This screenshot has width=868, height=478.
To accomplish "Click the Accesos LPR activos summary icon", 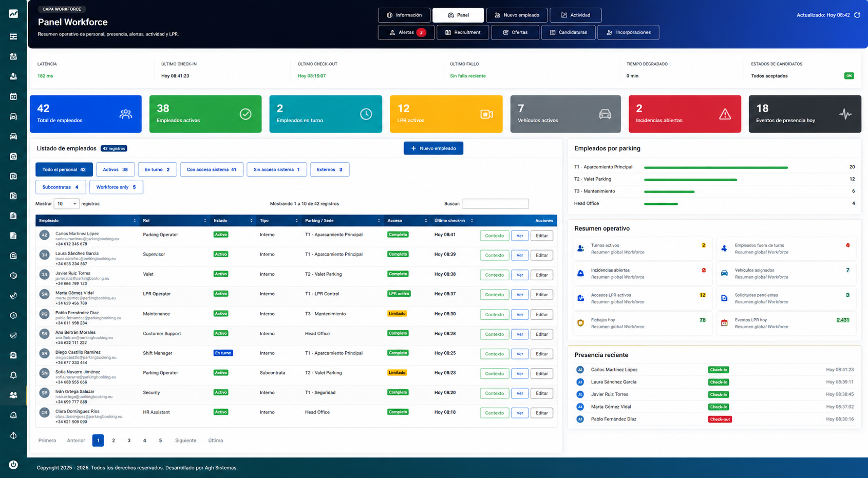I will coord(580,298).
